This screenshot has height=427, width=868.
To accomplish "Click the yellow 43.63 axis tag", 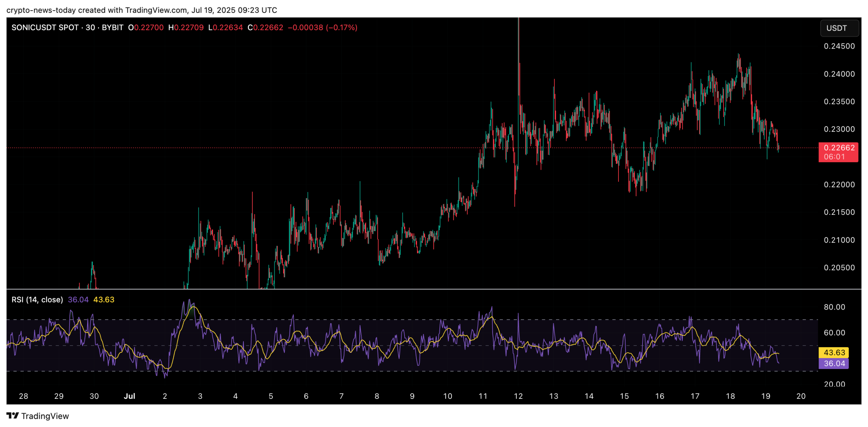I will pyautogui.click(x=833, y=352).
